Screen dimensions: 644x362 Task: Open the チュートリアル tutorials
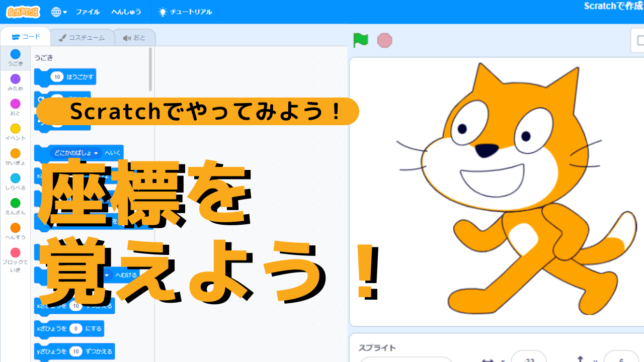coord(185,12)
